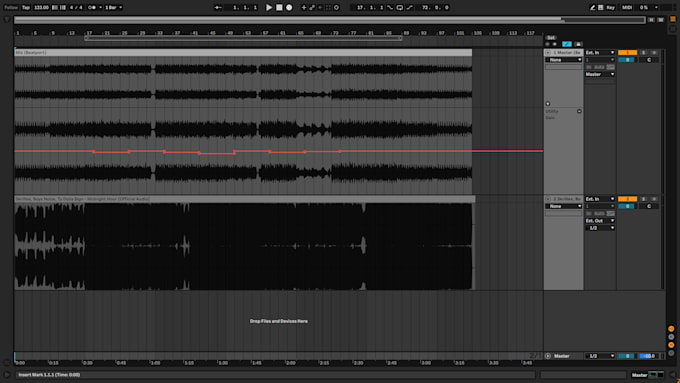Toggle Optimize Arrangement Height icon
The image size is (680, 383).
tap(651, 20)
